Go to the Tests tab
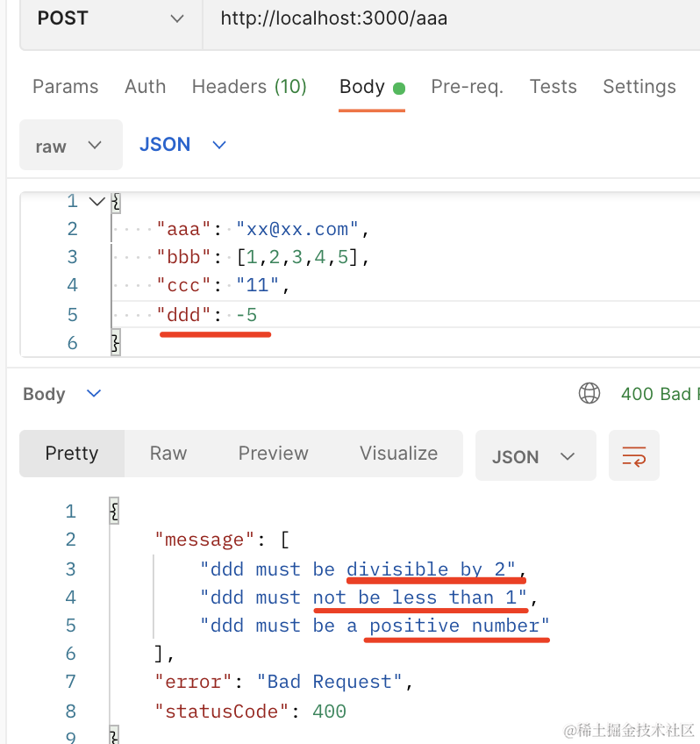This screenshot has height=744, width=700. pyautogui.click(x=553, y=87)
